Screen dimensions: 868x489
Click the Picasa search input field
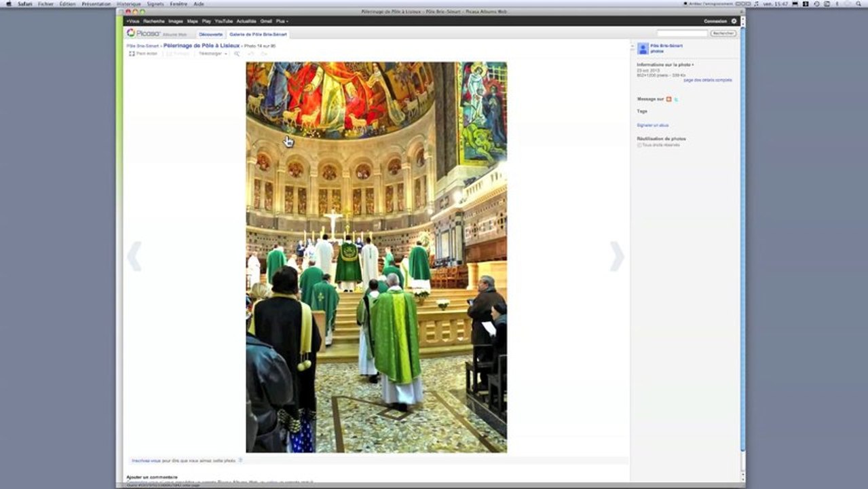(x=682, y=33)
